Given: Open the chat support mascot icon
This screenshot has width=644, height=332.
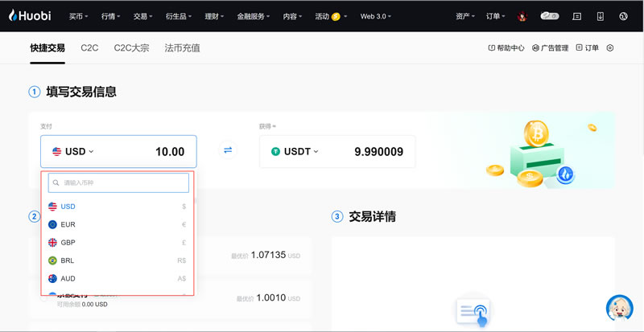Looking at the screenshot, I should (619, 309).
